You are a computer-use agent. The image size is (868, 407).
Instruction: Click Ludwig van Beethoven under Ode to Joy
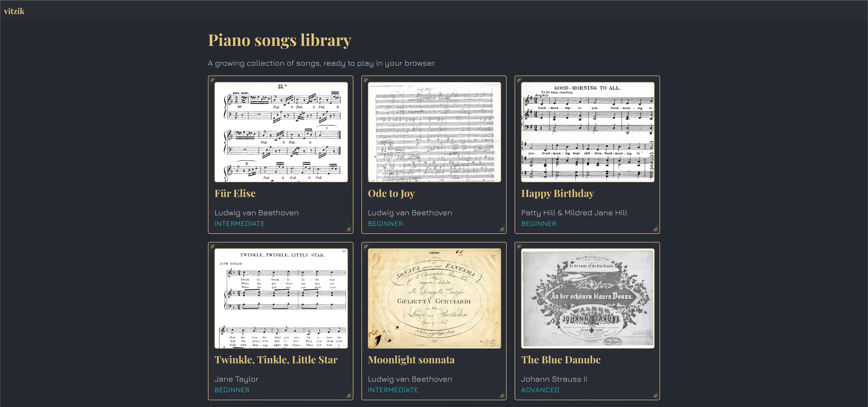click(x=410, y=213)
